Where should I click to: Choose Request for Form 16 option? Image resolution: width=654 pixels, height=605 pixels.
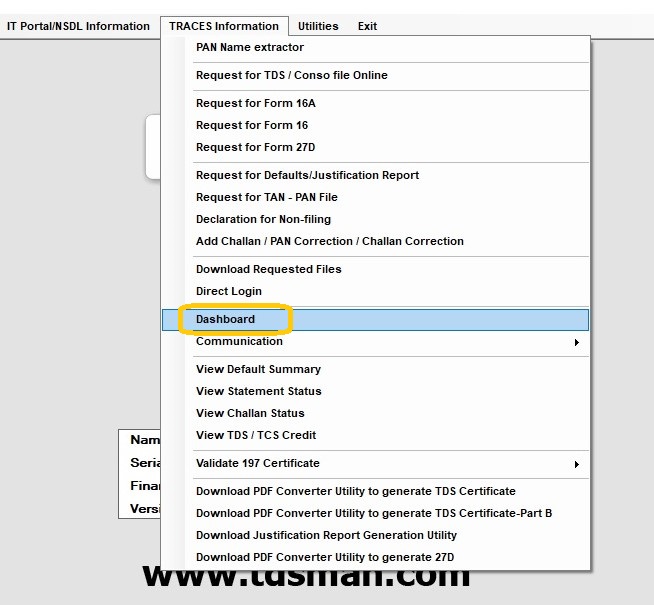[252, 126]
